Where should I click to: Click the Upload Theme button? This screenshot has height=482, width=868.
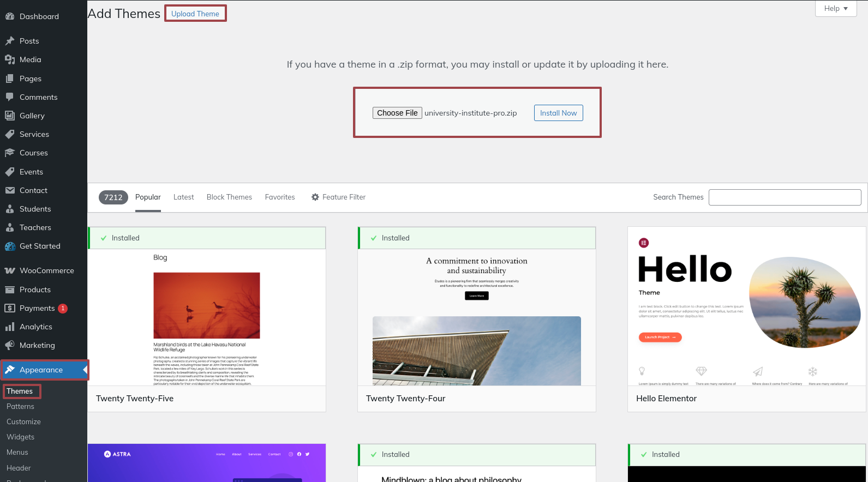click(x=195, y=14)
